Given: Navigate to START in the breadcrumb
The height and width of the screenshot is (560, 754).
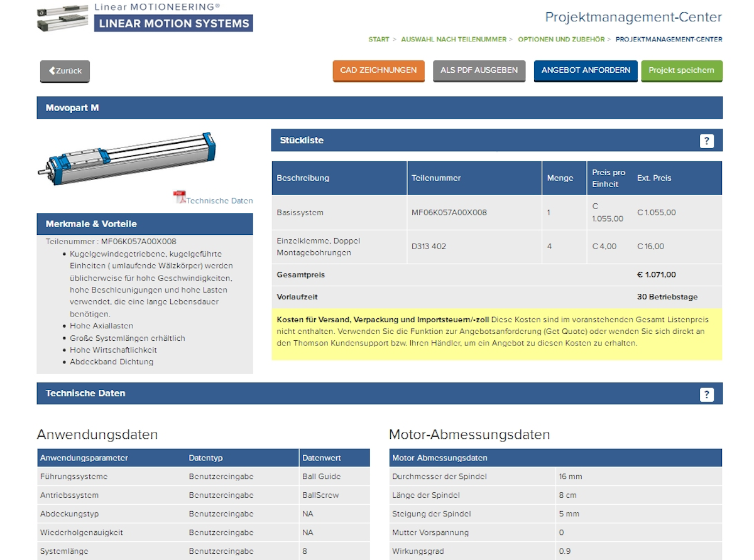Looking at the screenshot, I should click(x=378, y=39).
